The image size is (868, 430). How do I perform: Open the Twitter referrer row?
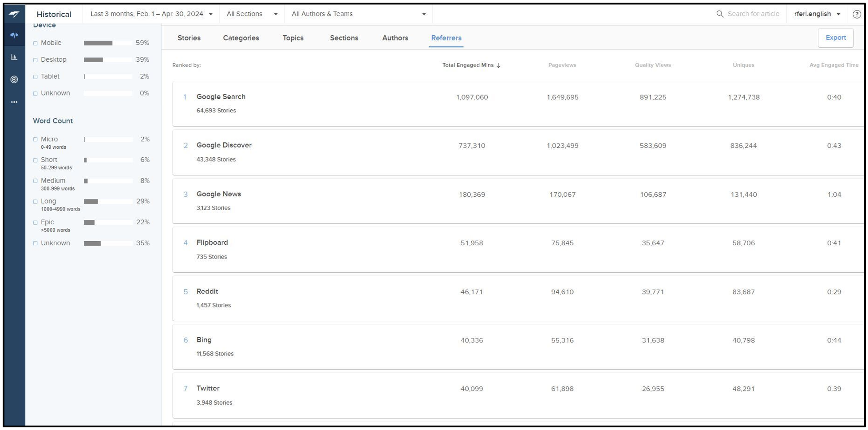pyautogui.click(x=518, y=395)
